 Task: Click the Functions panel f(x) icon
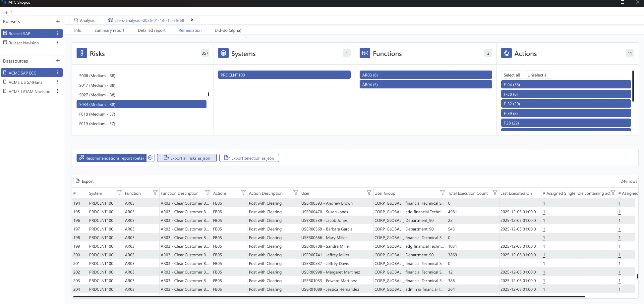click(x=365, y=53)
